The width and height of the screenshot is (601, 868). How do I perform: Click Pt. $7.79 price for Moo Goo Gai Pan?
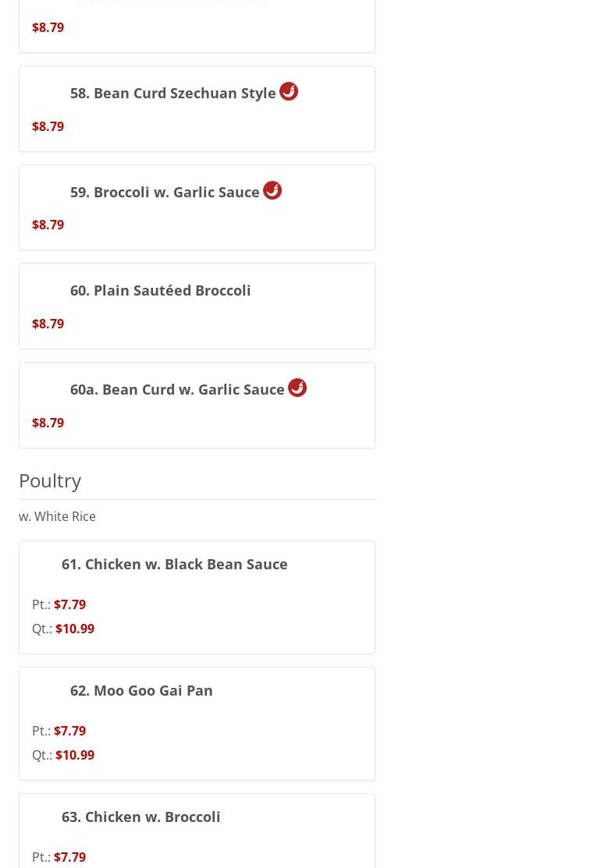[x=69, y=731]
